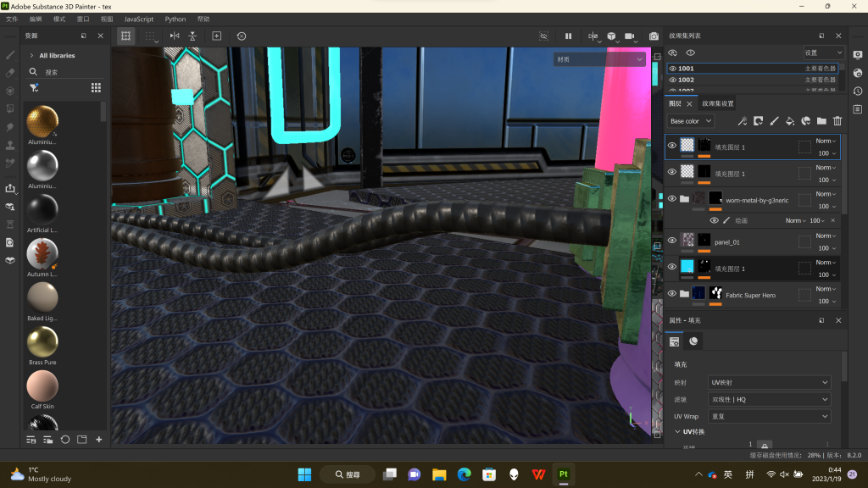
Task: Switch to the 纹理集设置 tab
Action: click(x=717, y=103)
